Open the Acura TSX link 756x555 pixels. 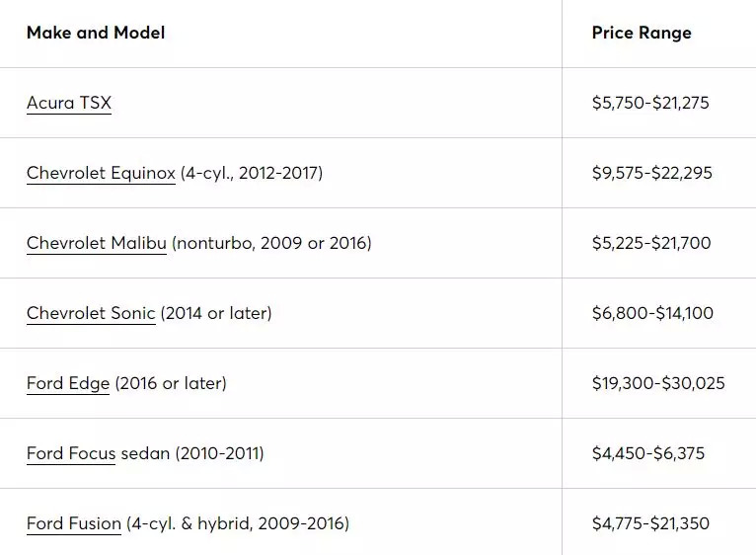coord(69,103)
